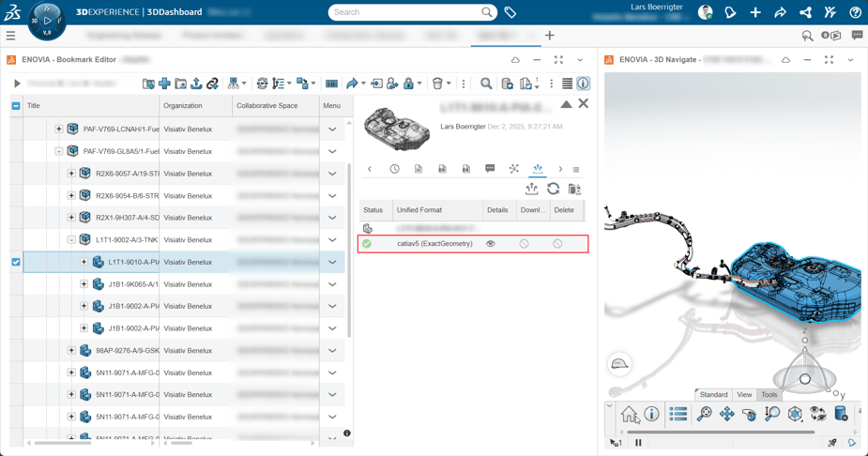Image resolution: width=868 pixels, height=456 pixels.
Task: Toggle the select-all checkbox in header
Action: (16, 106)
